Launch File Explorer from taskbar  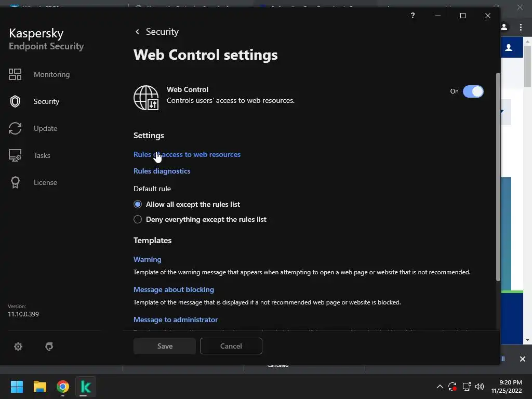click(39, 387)
